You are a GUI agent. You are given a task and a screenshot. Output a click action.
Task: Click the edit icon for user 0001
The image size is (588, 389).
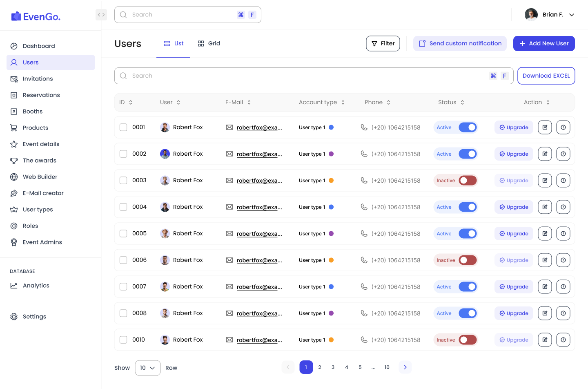545,127
